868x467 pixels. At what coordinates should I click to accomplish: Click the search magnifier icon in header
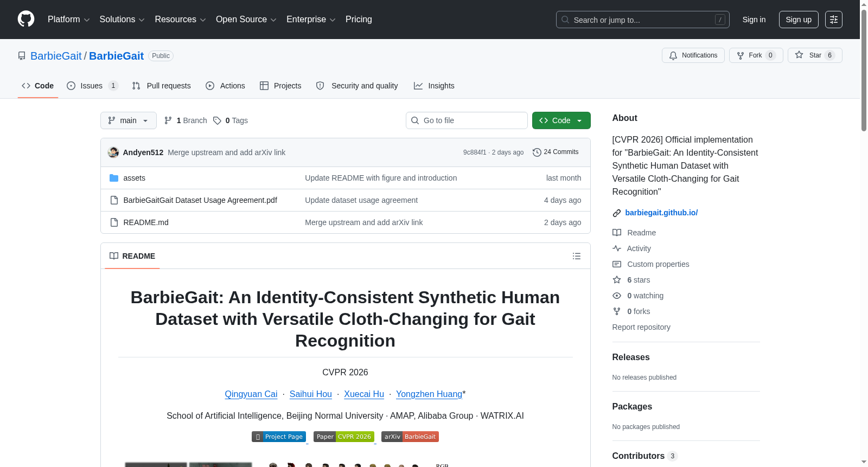[x=565, y=20]
